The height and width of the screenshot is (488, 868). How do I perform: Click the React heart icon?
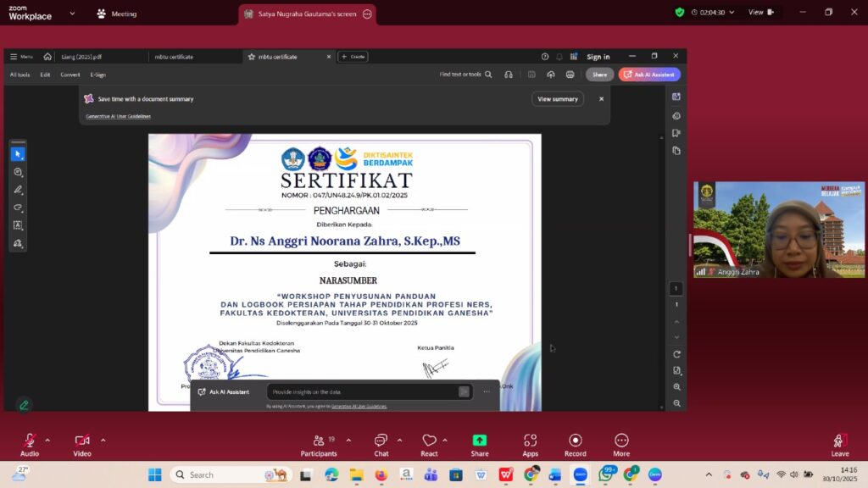click(x=429, y=441)
